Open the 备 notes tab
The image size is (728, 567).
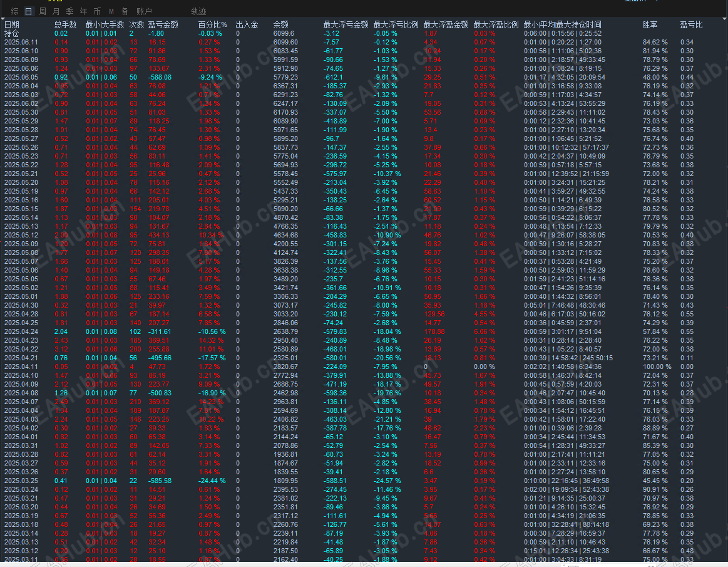coord(125,11)
